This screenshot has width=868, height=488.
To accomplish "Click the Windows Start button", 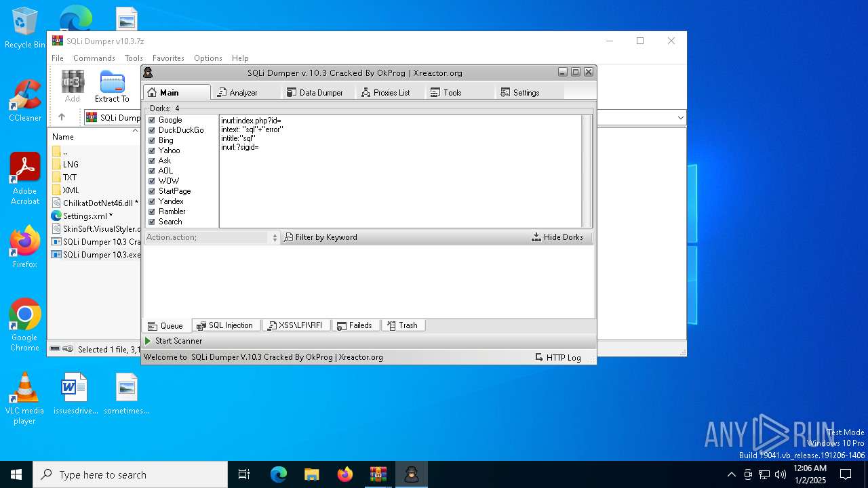I will point(16,474).
